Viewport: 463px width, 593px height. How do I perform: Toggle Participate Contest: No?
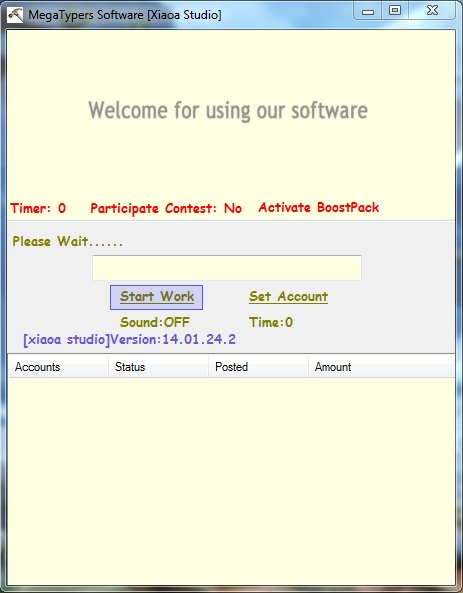point(166,208)
